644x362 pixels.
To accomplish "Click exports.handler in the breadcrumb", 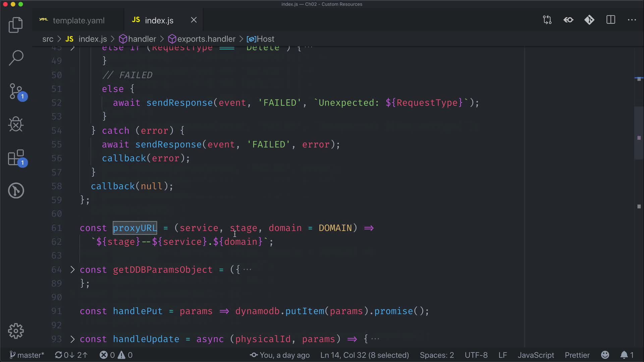I will (x=206, y=39).
